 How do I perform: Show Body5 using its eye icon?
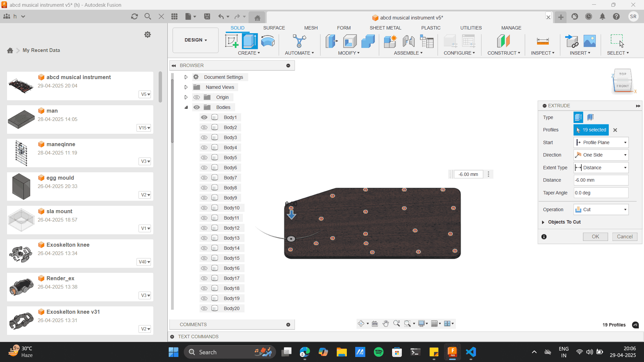[x=204, y=158]
